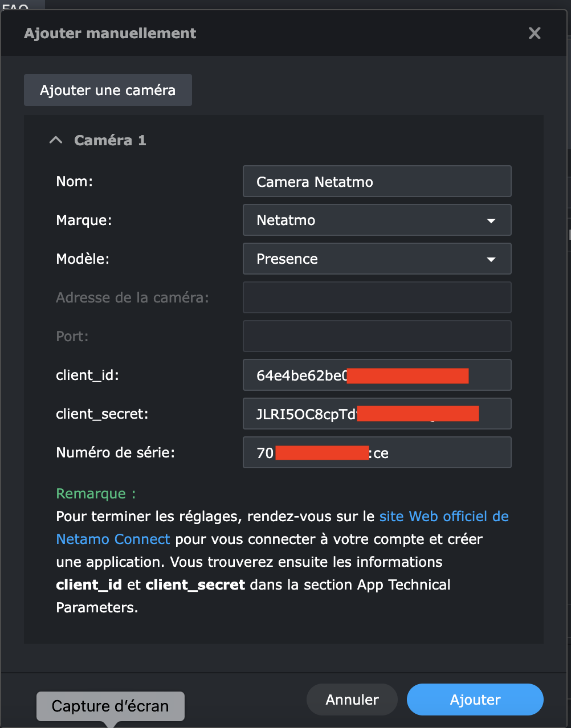The image size is (571, 728).
Task: Click the Numéro de série label
Action: [115, 453]
